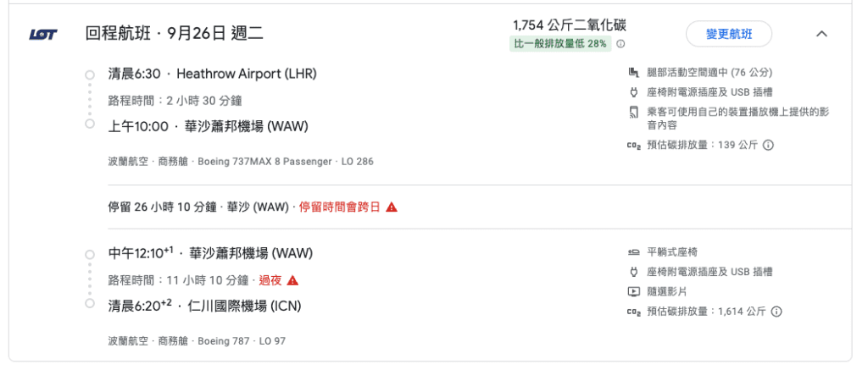Collapse the return flight details chevron
The image size is (868, 370).
(822, 34)
